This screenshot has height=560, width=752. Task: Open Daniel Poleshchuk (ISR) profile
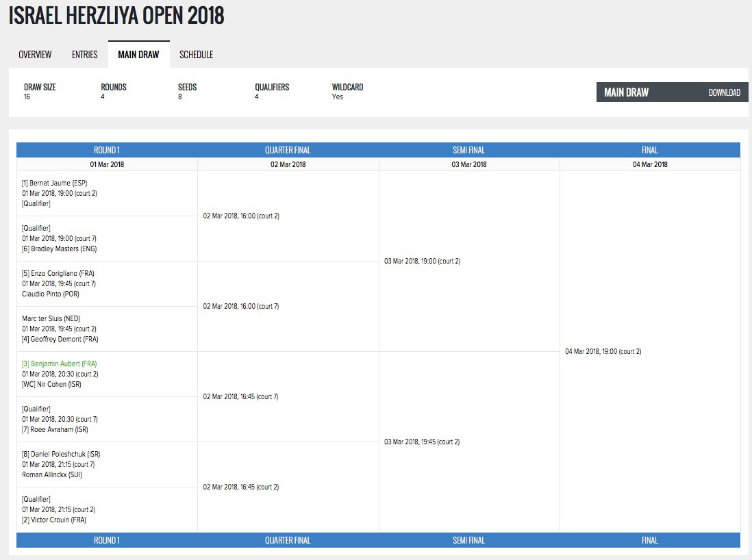point(61,455)
